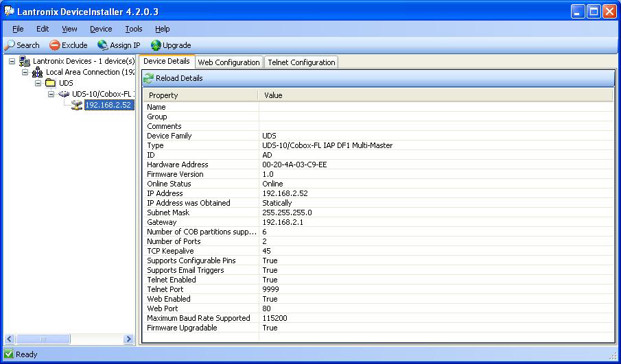Image resolution: width=621 pixels, height=364 pixels.
Task: Click the Firmware Upgradable property label
Action: click(182, 328)
